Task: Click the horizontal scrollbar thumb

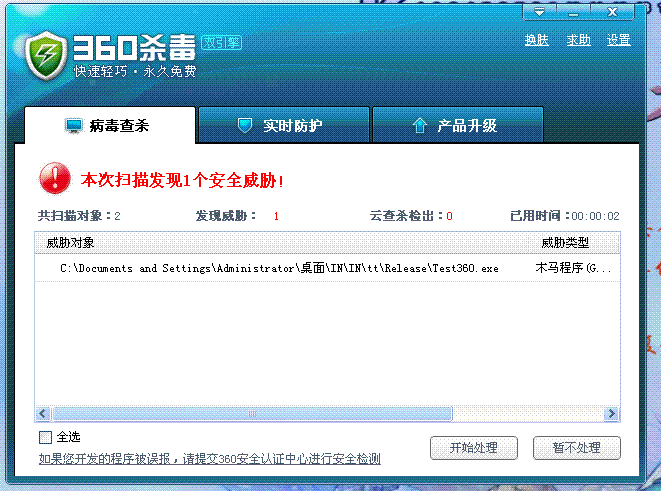Action: point(252,414)
